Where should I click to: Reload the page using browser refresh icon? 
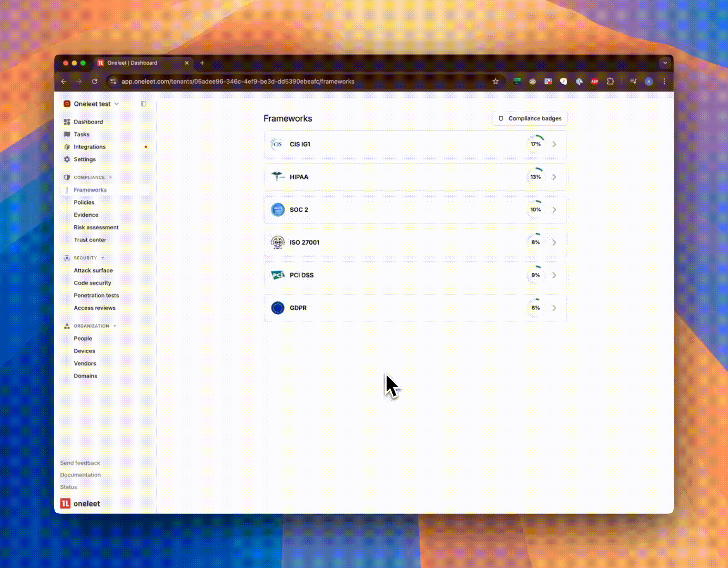pos(95,82)
